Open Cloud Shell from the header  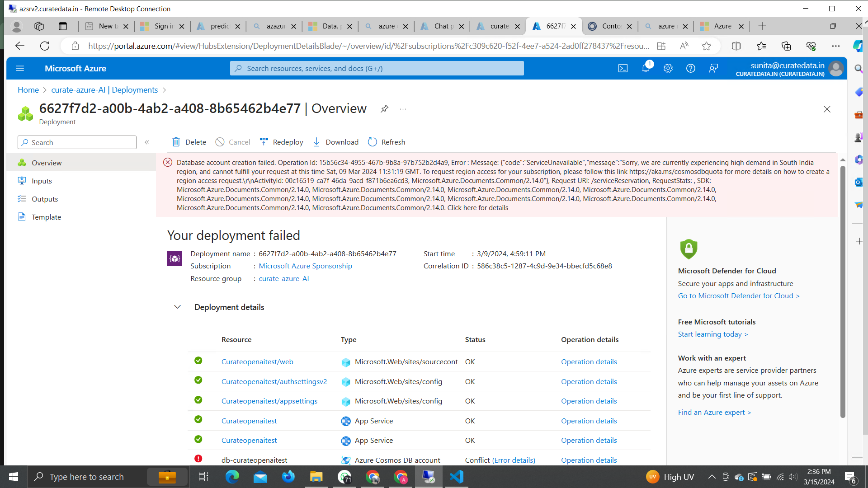(x=623, y=68)
